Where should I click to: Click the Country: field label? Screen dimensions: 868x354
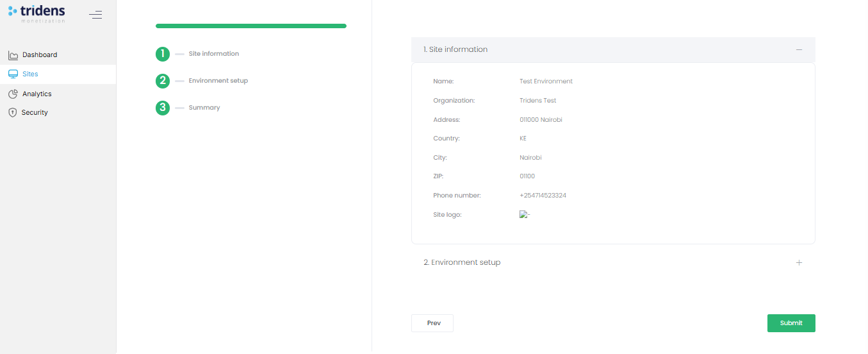(446, 139)
